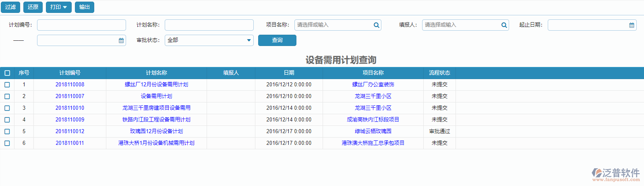Screen dimensions: 644x186
Task: Open plan number link 2018110008
Action: [x=70, y=85]
